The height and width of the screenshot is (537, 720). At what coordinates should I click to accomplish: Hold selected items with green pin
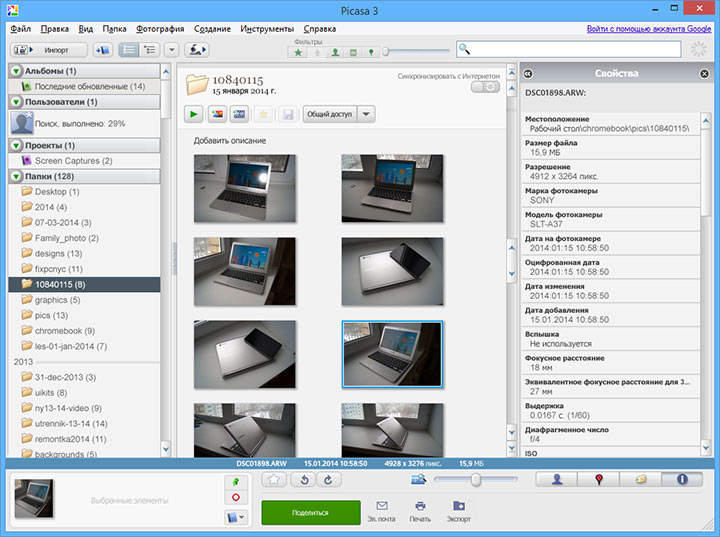[236, 482]
